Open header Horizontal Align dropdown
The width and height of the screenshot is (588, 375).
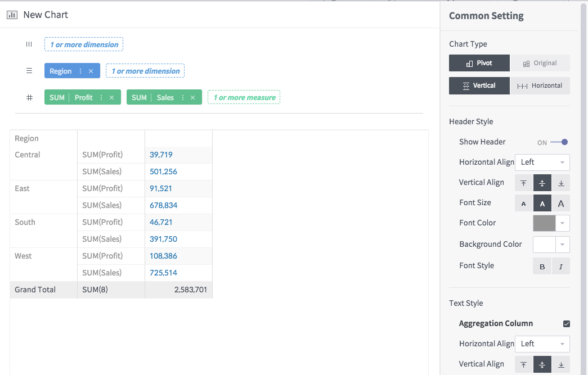(542, 162)
